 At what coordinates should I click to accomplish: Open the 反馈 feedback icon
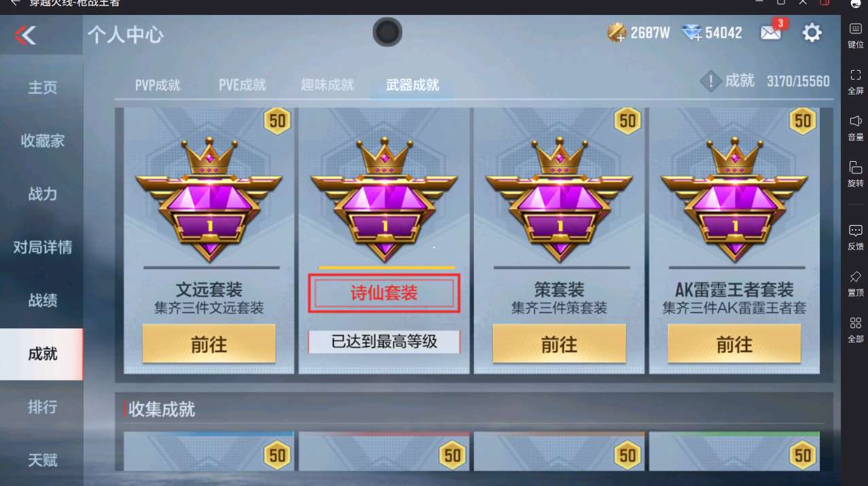[x=855, y=237]
